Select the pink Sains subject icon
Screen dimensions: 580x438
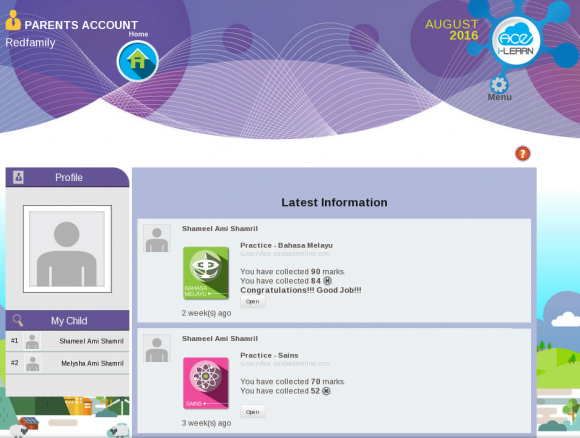[206, 383]
